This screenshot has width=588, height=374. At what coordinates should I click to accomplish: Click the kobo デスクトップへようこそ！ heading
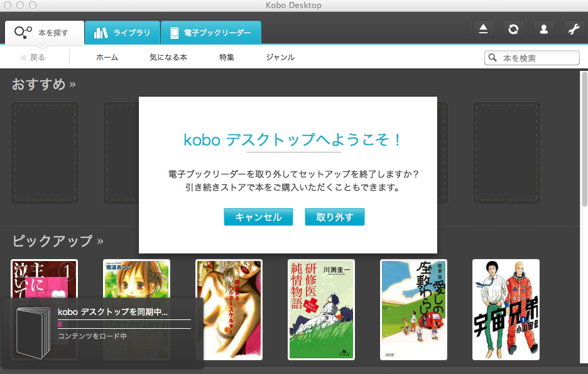pyautogui.click(x=291, y=140)
